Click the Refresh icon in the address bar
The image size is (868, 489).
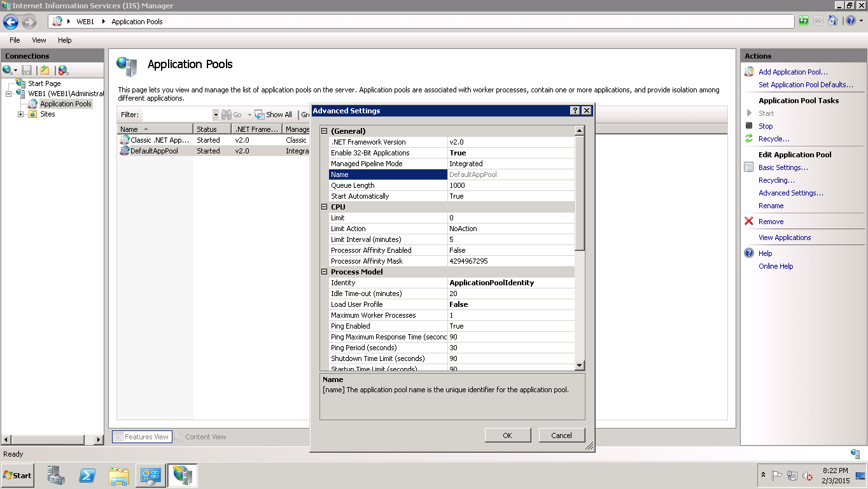click(804, 21)
